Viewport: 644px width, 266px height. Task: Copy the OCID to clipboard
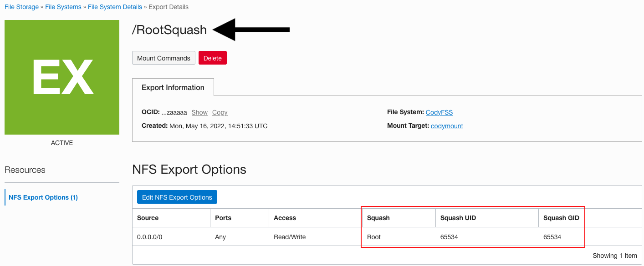point(220,112)
